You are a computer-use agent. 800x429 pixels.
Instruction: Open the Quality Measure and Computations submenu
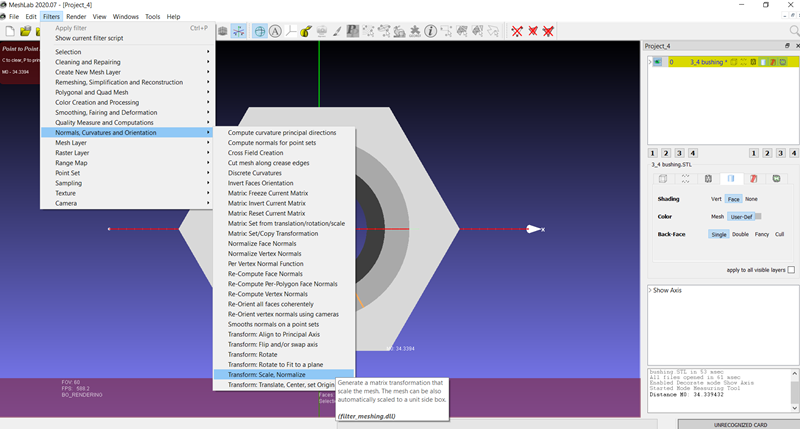tap(128, 122)
